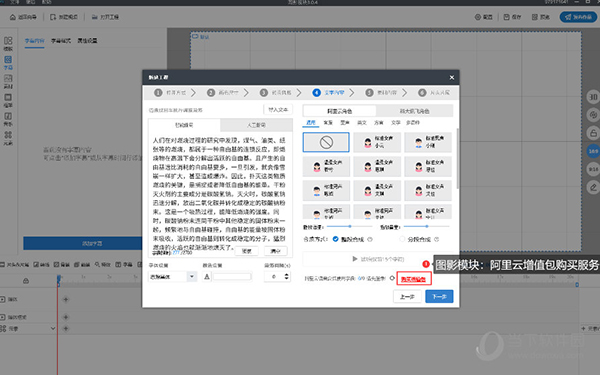The width and height of the screenshot is (600, 375).
Task: Open the picture-icon materials panel in sidebar
Action: pyautogui.click(x=8, y=81)
